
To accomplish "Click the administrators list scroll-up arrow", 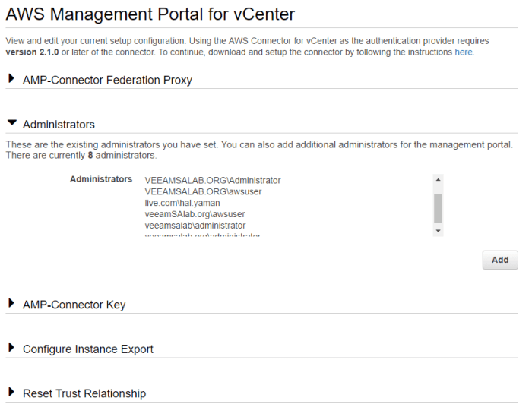I will coord(438,180).
